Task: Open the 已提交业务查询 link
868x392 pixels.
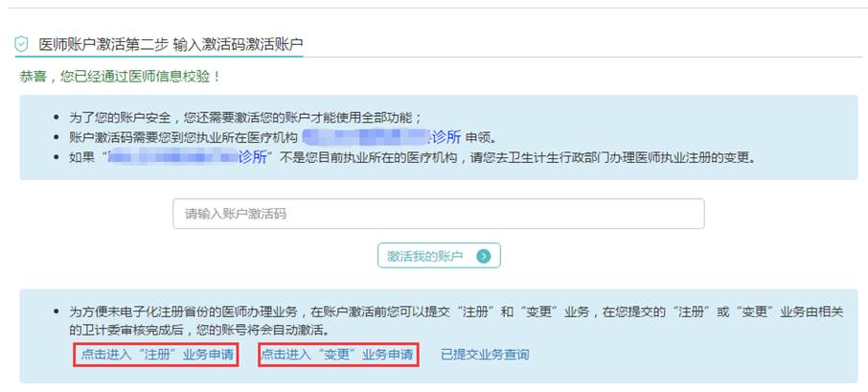Action: [x=485, y=355]
